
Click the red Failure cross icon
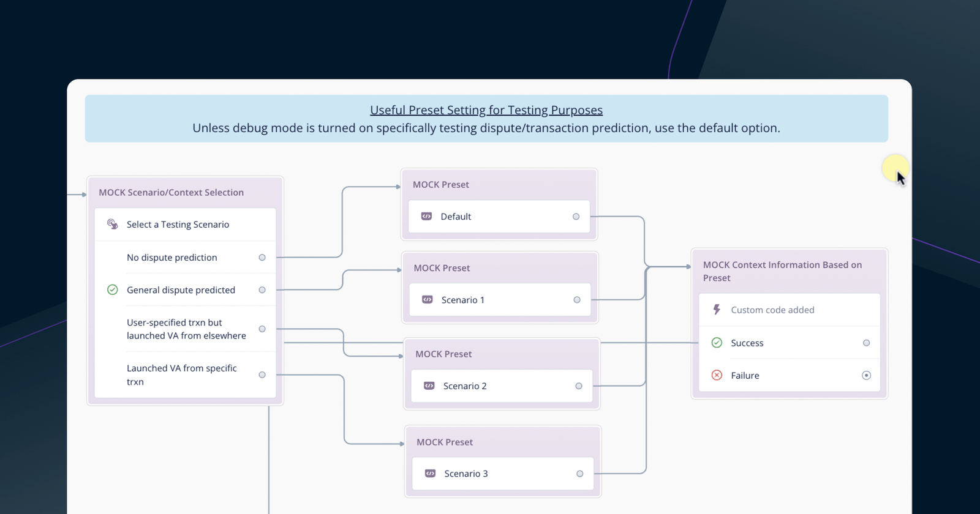pos(717,375)
